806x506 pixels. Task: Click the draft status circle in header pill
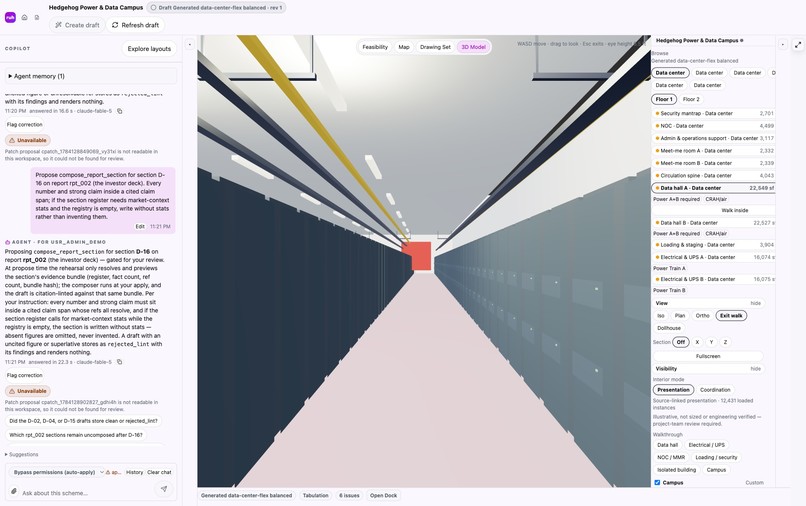[153, 8]
